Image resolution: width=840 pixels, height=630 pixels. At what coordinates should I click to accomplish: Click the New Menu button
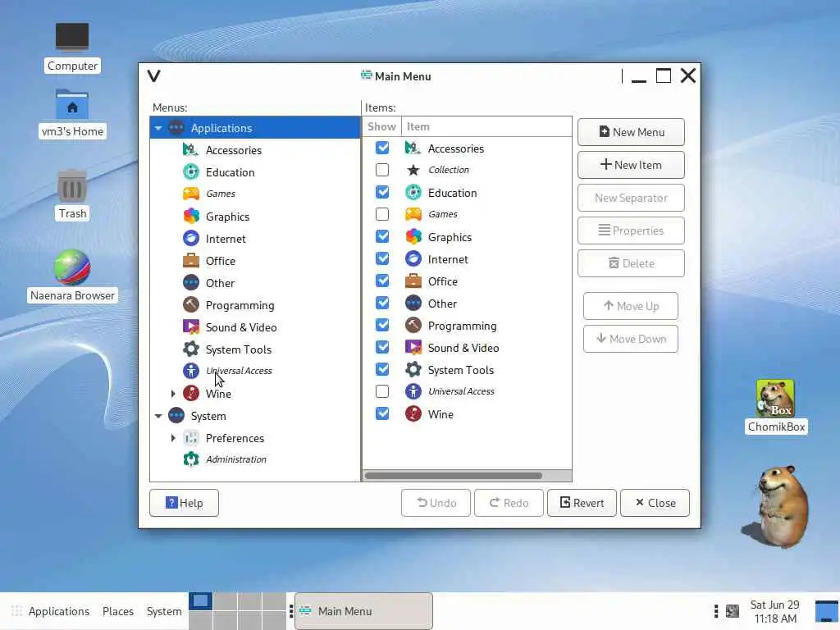click(631, 132)
